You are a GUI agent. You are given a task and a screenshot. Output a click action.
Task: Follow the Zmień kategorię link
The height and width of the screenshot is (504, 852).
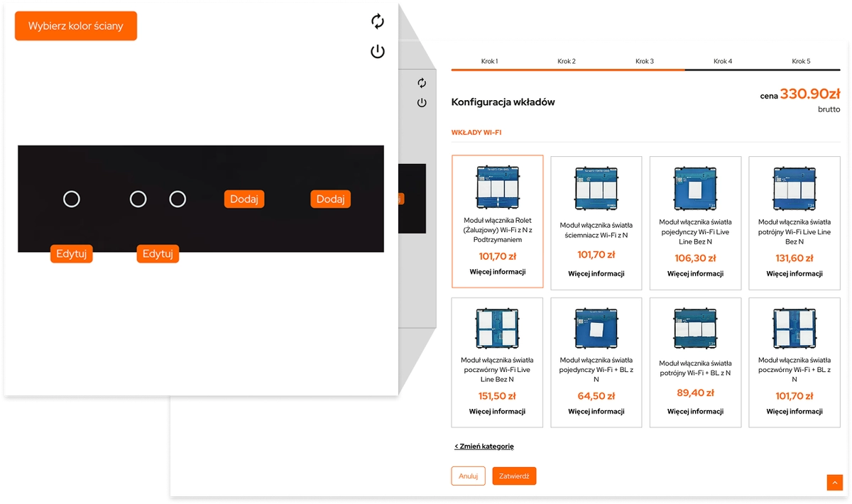484,447
